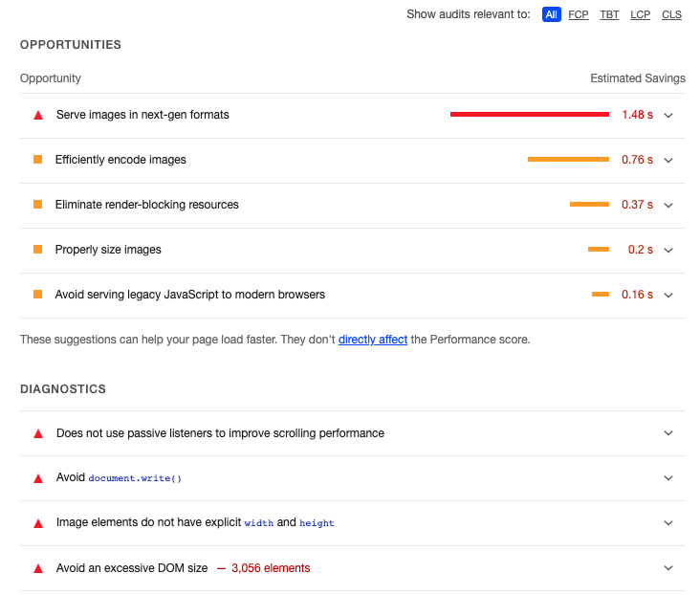This screenshot has width=700, height=595.
Task: Click red triangle beside Avoid document.write()
Action: pos(38,478)
